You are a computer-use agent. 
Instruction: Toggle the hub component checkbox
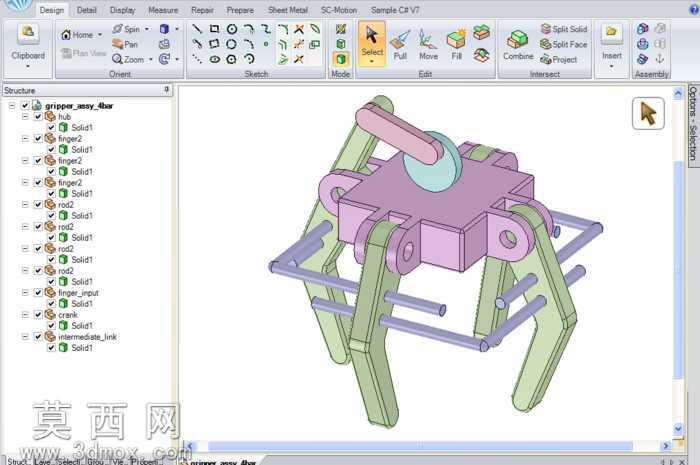point(38,116)
